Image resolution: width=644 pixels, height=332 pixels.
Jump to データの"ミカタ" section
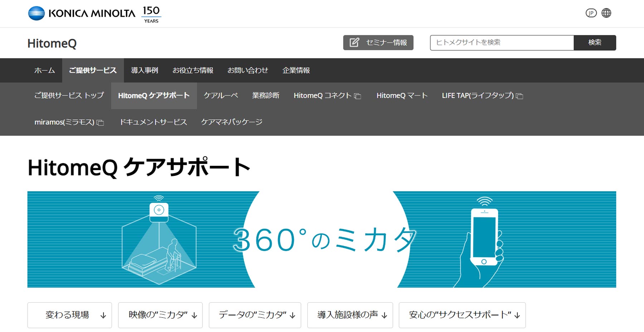255,315
